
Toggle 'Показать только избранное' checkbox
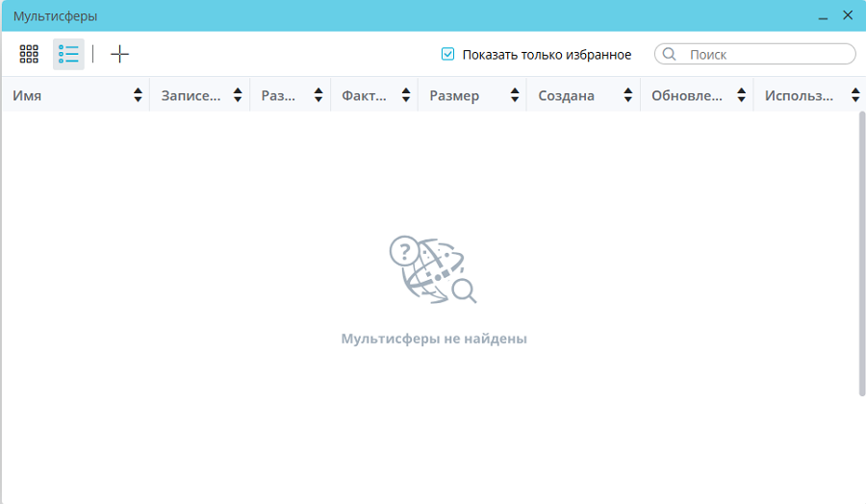447,54
